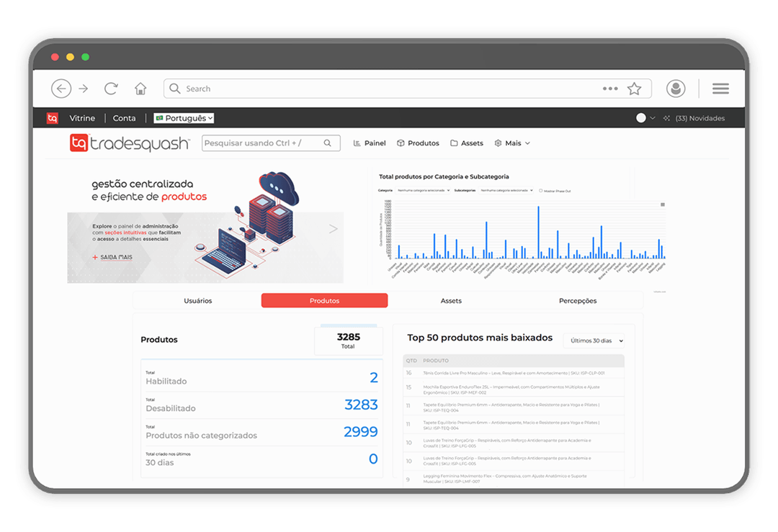This screenshot has height=532, width=778.
Task: Click the small tq logo in dark bar
Action: [x=52, y=118]
